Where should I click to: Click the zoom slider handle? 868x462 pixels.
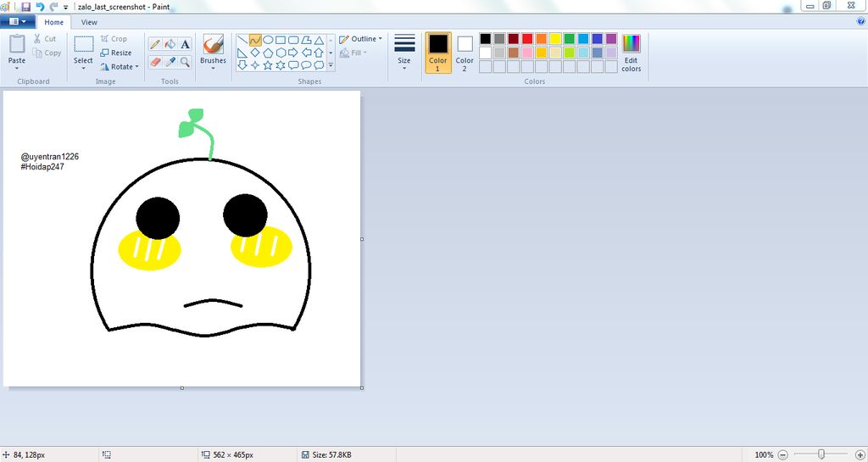click(x=821, y=454)
